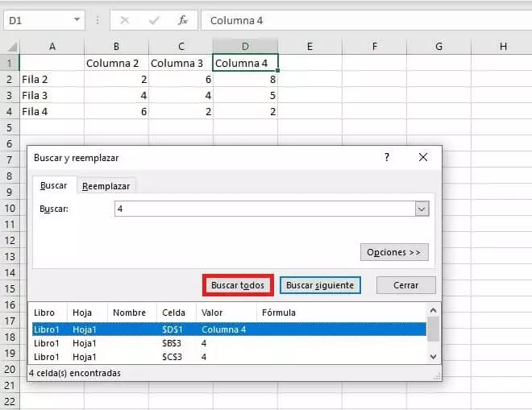Click the help question mark in dialog

(x=387, y=158)
